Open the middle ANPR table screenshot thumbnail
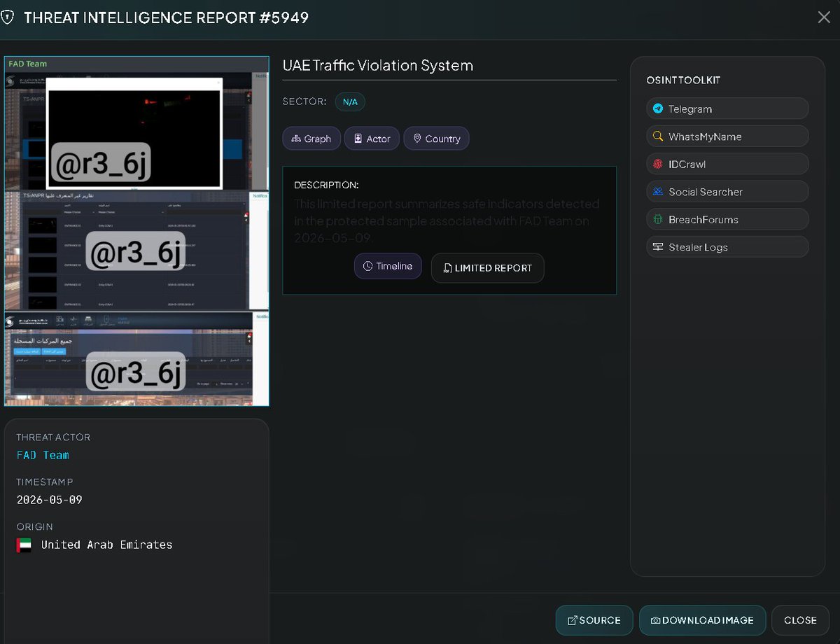Viewport: 840px width, 644px height. pyautogui.click(x=136, y=251)
